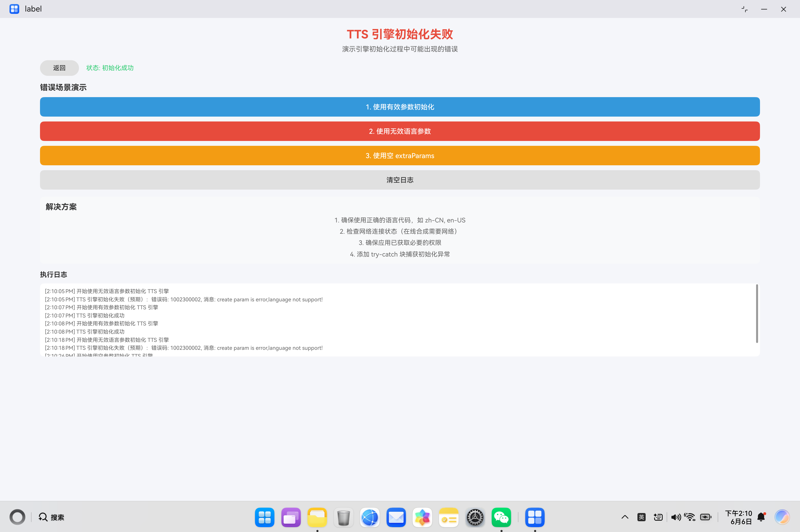
Task: Trigger scenario 2 使用无效语言参数
Action: click(x=400, y=131)
